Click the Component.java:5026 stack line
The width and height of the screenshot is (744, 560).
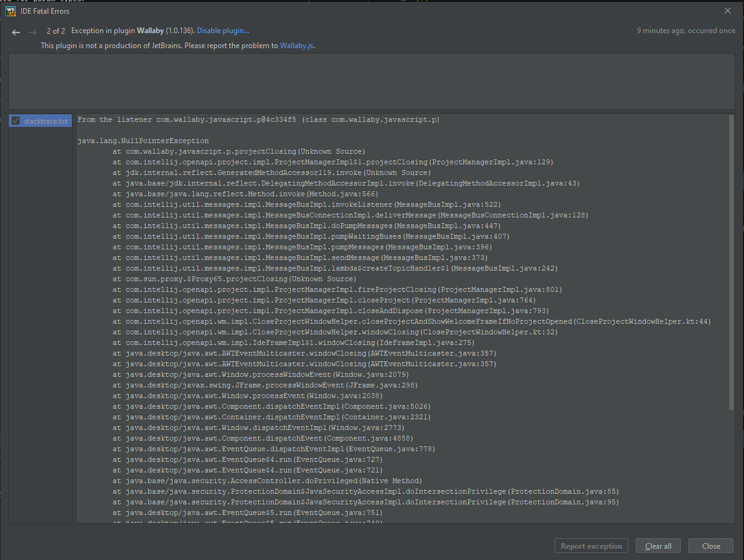[272, 406]
